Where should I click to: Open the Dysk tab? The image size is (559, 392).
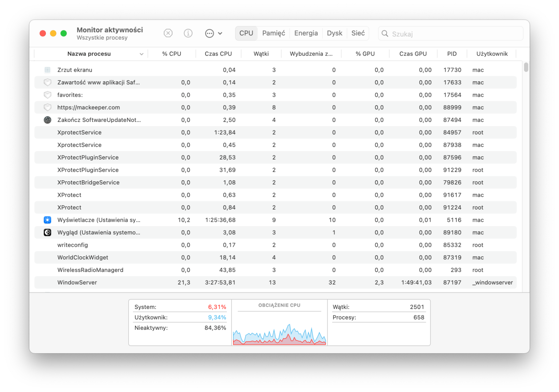click(334, 33)
